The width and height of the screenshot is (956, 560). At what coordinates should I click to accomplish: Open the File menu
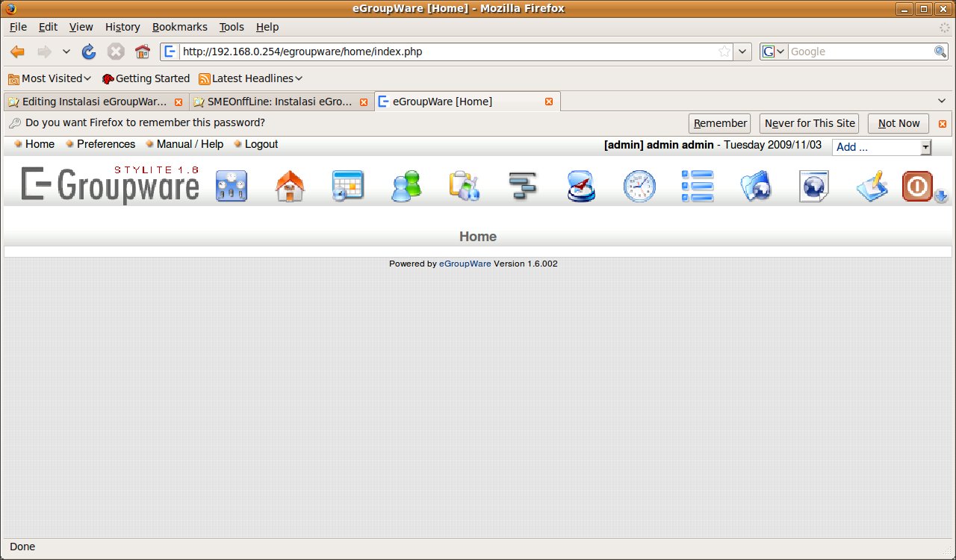18,27
